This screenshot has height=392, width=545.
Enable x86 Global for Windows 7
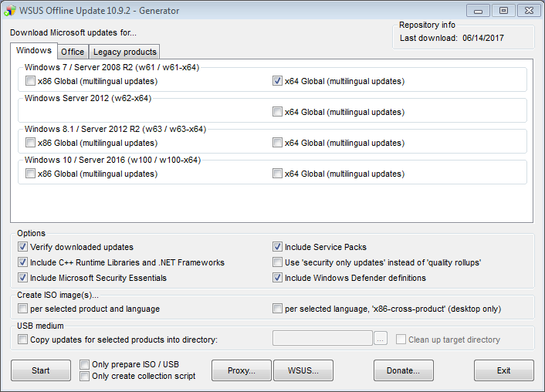click(30, 81)
